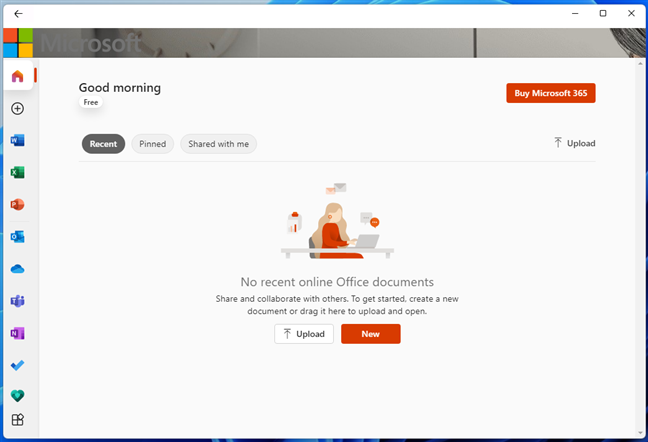Click Upload link at top right

[575, 143]
